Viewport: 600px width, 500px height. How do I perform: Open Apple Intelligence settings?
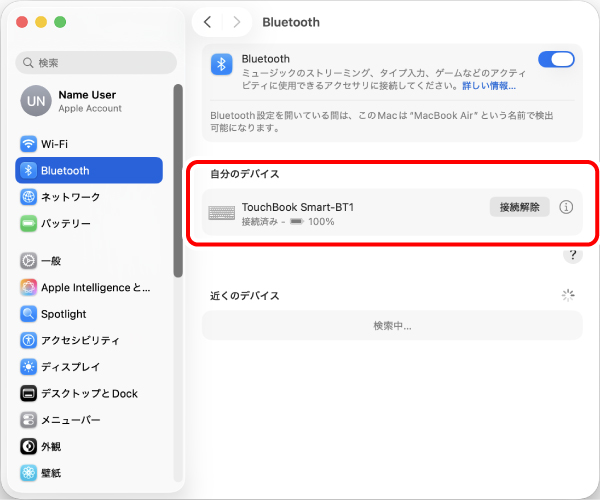[89, 287]
